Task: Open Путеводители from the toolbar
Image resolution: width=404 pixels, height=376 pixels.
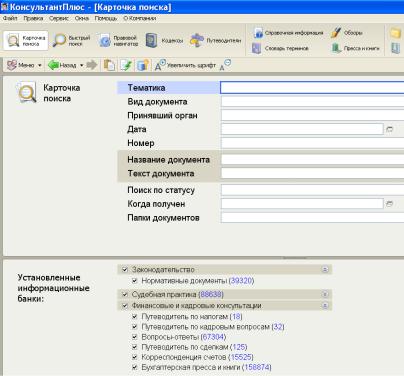Action: (x=215, y=40)
